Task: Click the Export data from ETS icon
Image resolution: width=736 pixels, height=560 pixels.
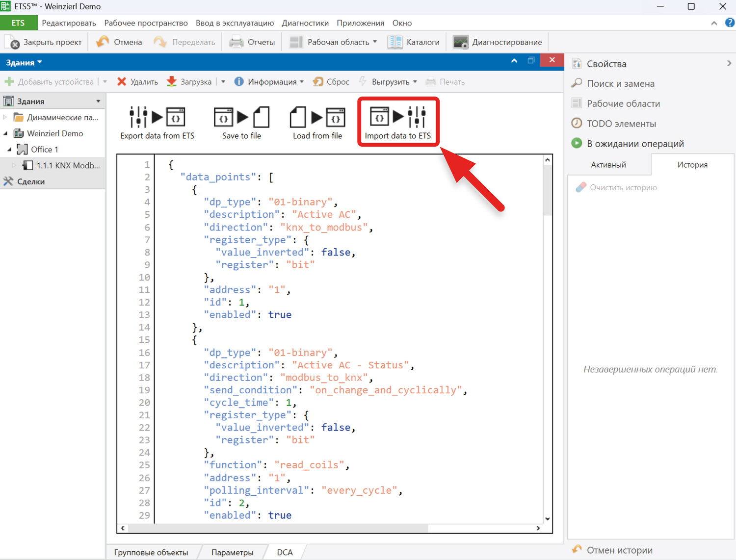Action: coord(157,118)
